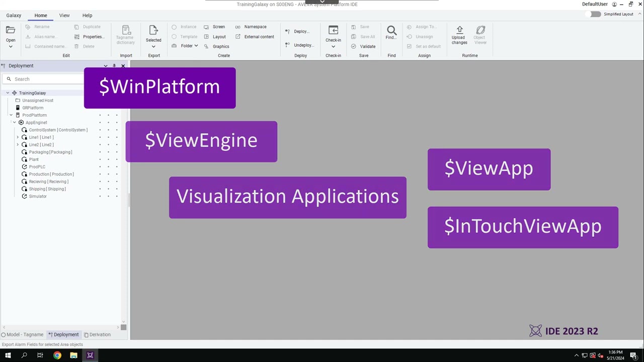Select ControlSystem area in the tree
The height and width of the screenshot is (362, 644).
tap(58, 130)
